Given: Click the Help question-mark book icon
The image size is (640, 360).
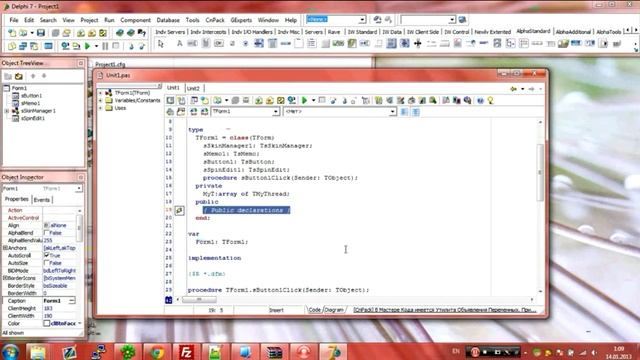Looking at the screenshot, I should [142, 33].
